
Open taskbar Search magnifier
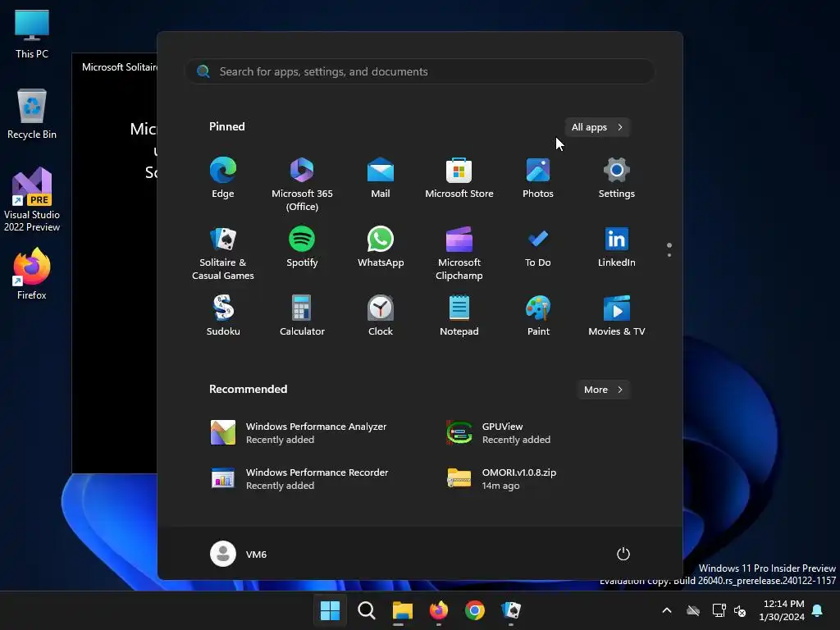pyautogui.click(x=367, y=610)
